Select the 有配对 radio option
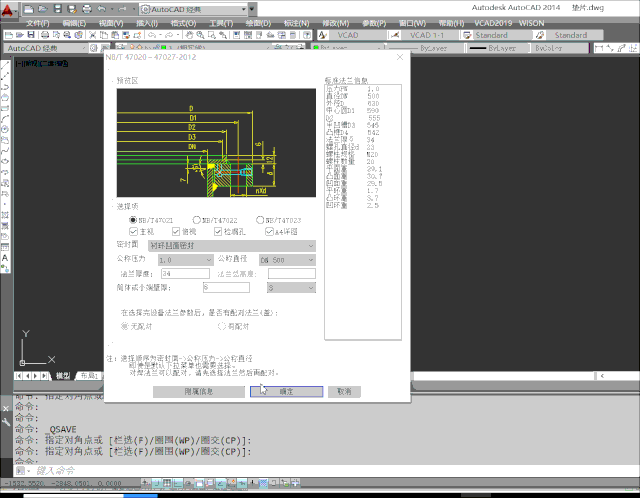The width and height of the screenshot is (640, 498). [x=221, y=325]
